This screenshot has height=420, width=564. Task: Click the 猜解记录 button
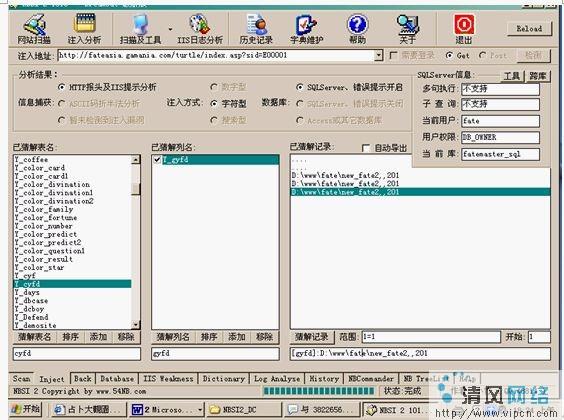click(312, 337)
